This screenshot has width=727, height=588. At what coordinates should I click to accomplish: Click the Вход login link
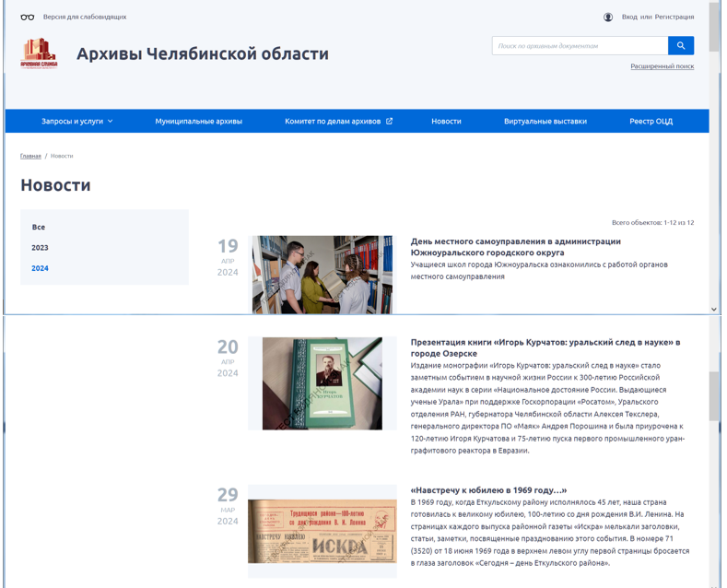click(629, 17)
